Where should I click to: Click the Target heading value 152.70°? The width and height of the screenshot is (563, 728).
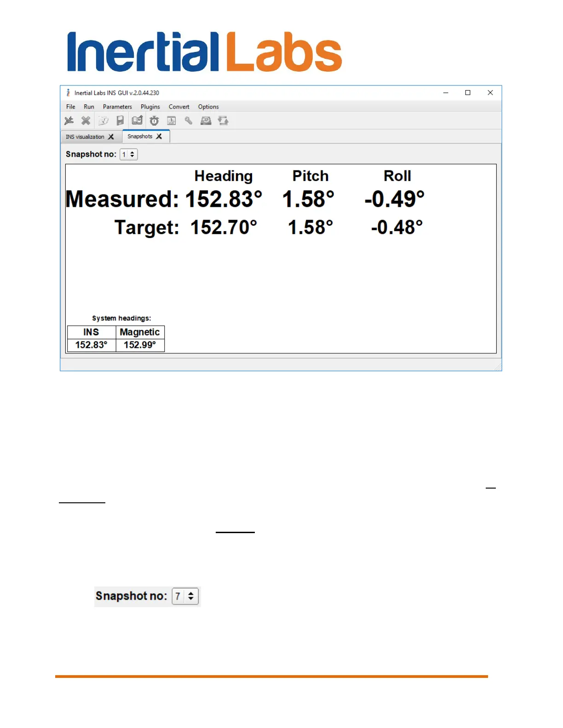click(224, 227)
